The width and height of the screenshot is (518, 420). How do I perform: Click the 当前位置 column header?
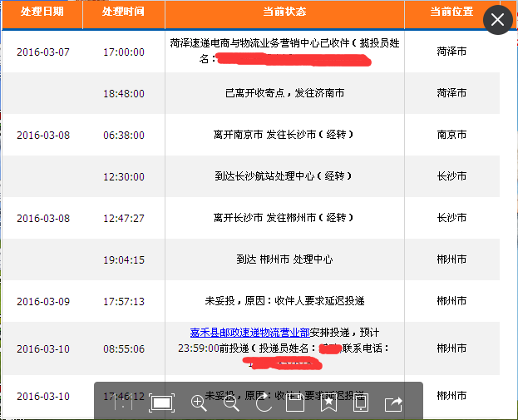(x=451, y=12)
